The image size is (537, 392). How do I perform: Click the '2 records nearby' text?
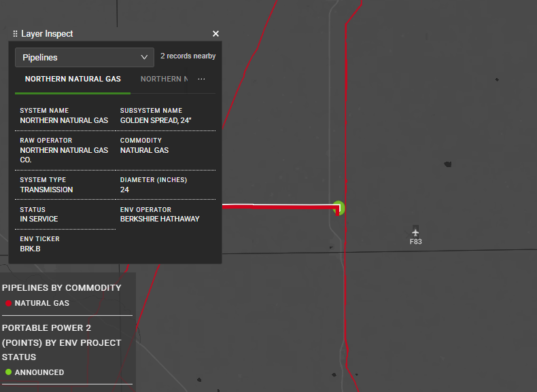(188, 56)
